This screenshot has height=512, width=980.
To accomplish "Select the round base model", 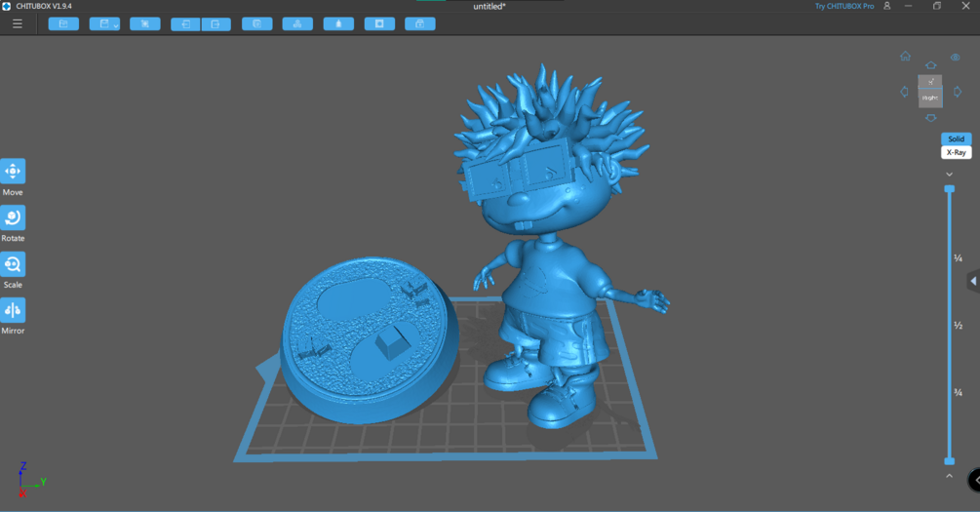I will click(369, 339).
